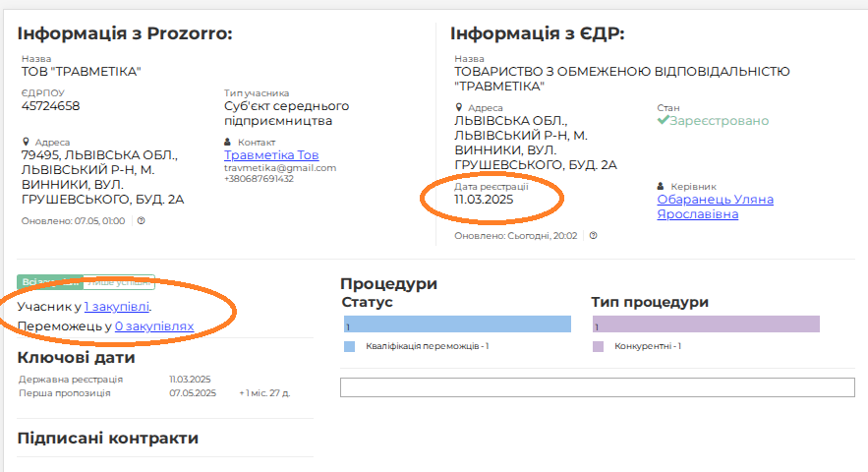Click the map pin icon in ЄДР address
Viewport: 868px width, 472px height.
[x=458, y=108]
